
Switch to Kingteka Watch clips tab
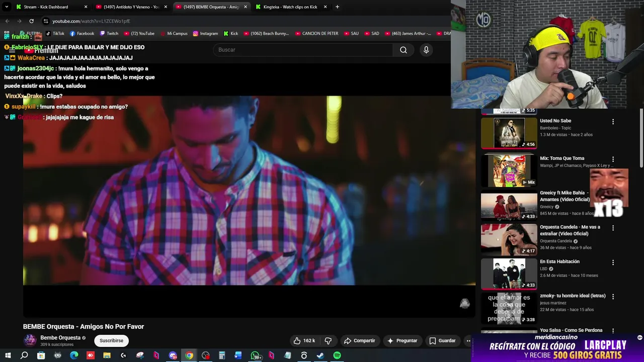click(x=290, y=7)
